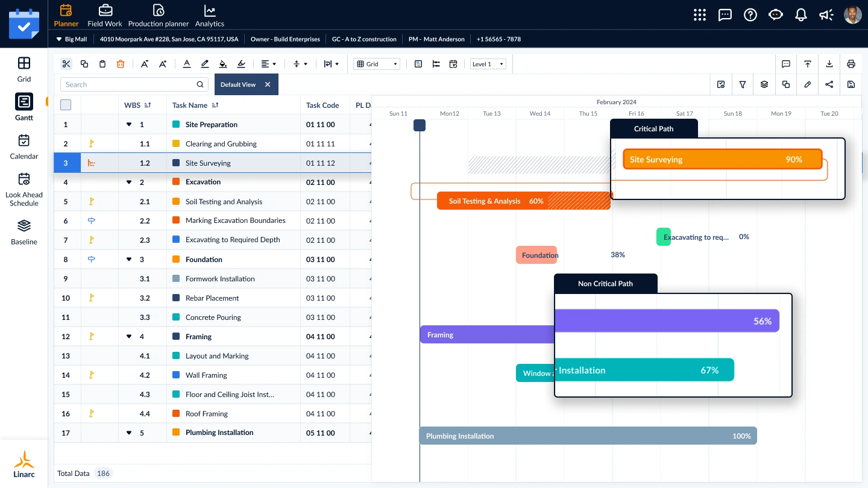Open the column wrap dropdown
The height and width of the screenshot is (488, 868).
tap(332, 64)
